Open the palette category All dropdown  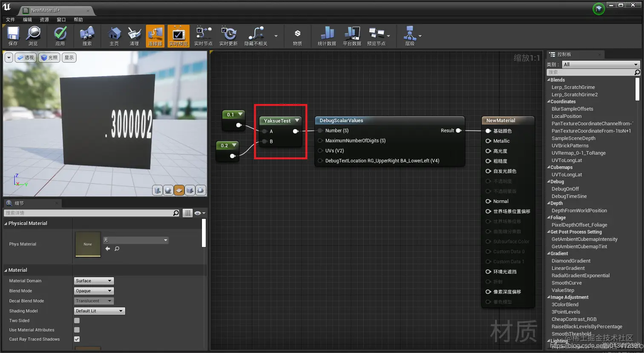[601, 64]
